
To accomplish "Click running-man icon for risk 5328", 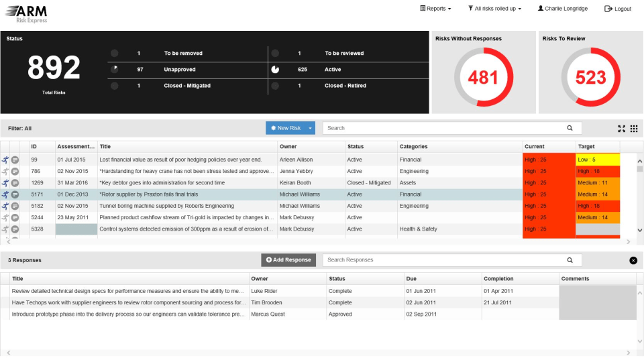I will click(x=5, y=229).
